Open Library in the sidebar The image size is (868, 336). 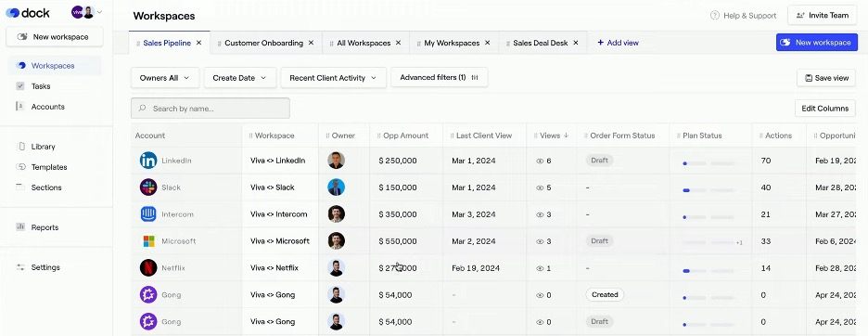click(43, 147)
